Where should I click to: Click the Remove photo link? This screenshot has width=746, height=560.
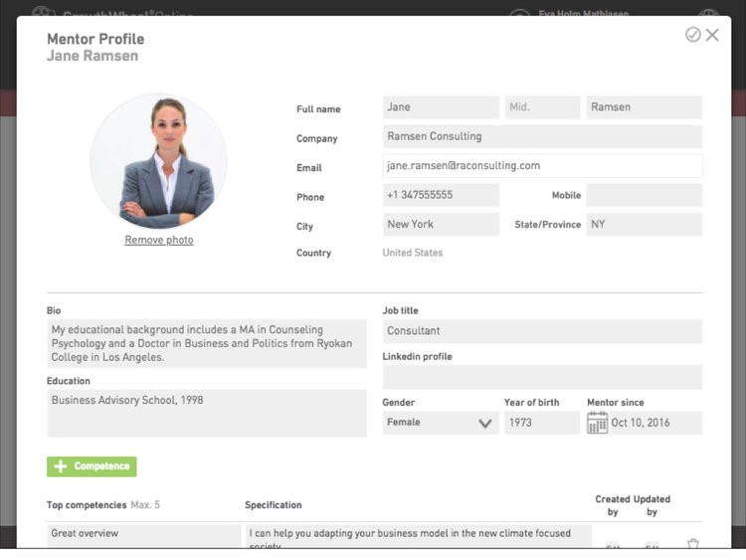click(x=159, y=240)
